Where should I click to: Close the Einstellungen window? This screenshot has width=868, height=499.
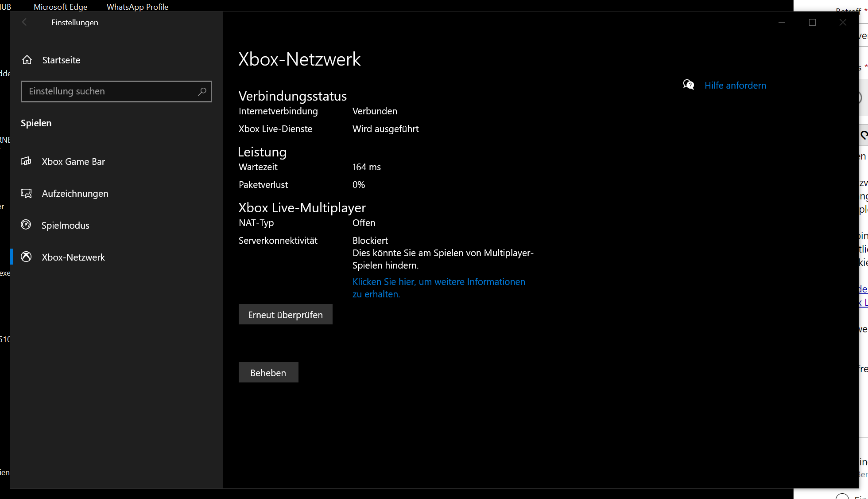pos(843,22)
